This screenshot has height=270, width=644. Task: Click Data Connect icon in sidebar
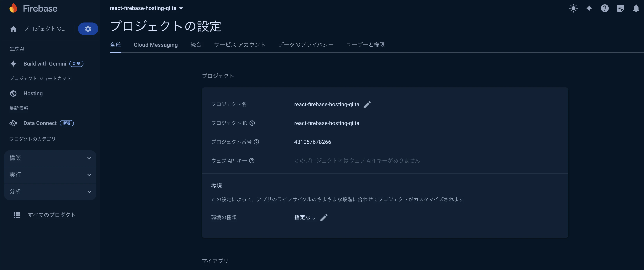tap(13, 123)
